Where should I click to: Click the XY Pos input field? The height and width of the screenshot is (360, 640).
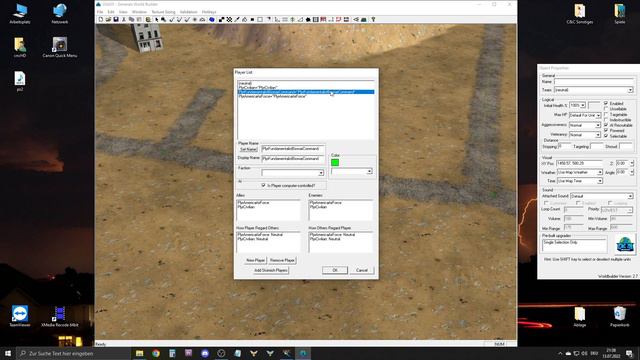580,163
